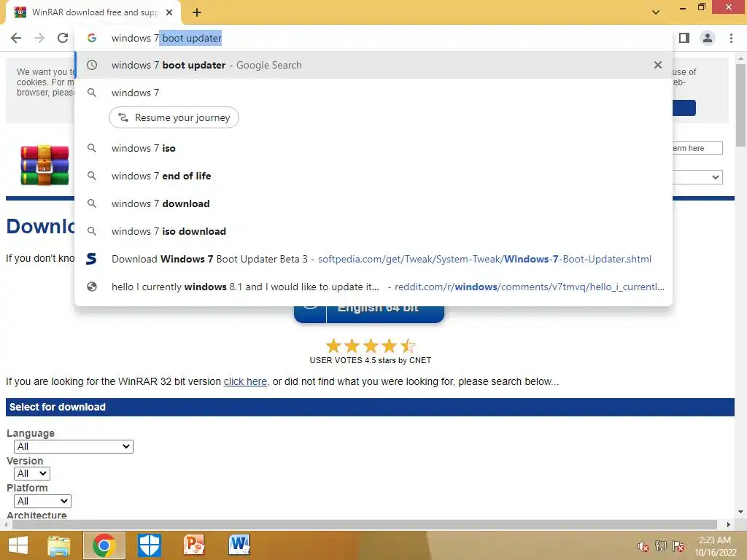Open the dropdown below the search field

(697, 177)
